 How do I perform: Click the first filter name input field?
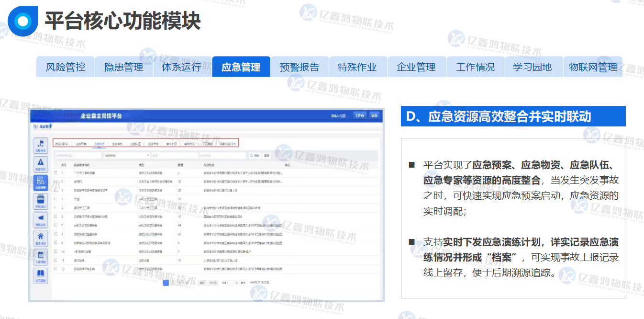pos(78,155)
